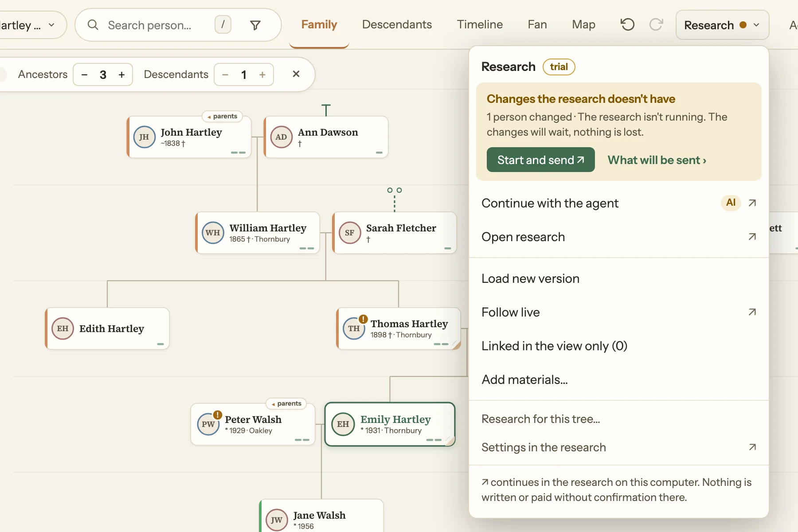This screenshot has height=532, width=798.
Task: Click the AI badge beside Continue with agent
Action: tap(731, 203)
